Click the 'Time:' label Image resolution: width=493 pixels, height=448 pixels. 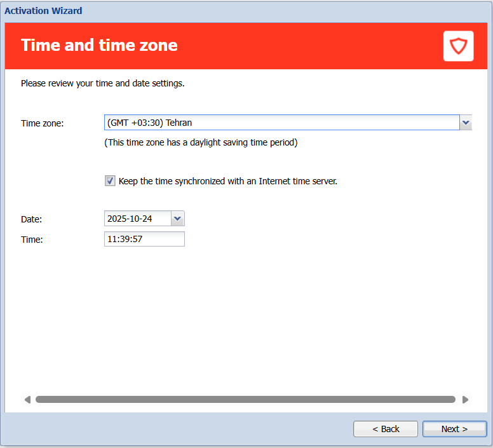pyautogui.click(x=32, y=240)
